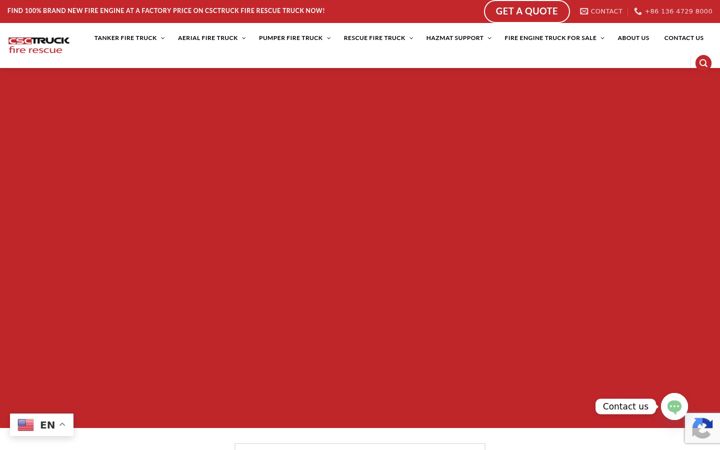Click the phone handset icon
Screen dimensions: 720x450
tap(638, 11)
